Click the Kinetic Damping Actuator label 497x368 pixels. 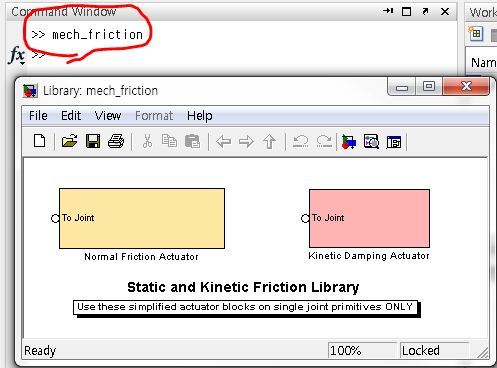pyautogui.click(x=369, y=256)
